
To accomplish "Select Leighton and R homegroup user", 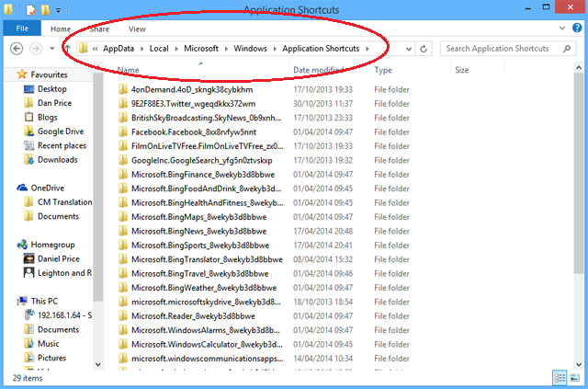I will (x=64, y=273).
